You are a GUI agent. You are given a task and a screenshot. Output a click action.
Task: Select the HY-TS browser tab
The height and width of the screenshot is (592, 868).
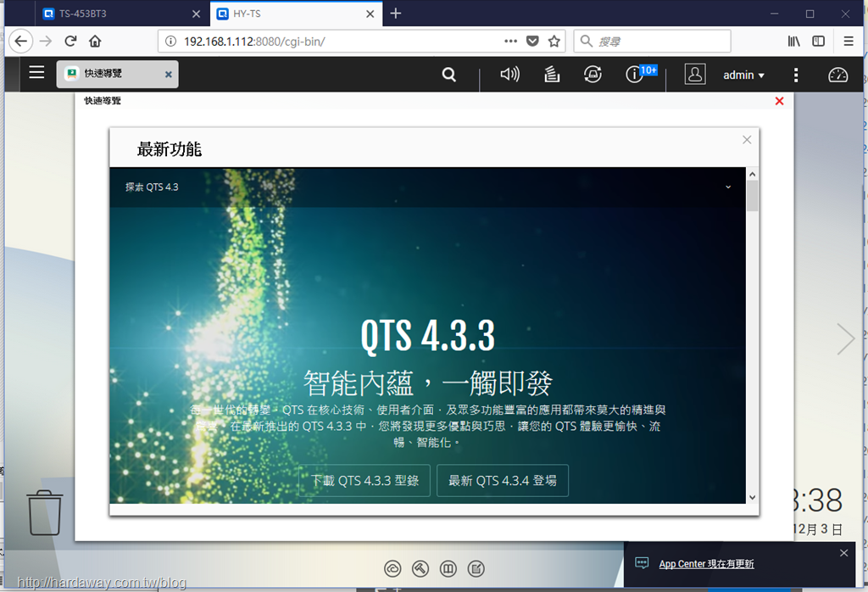[x=296, y=14]
